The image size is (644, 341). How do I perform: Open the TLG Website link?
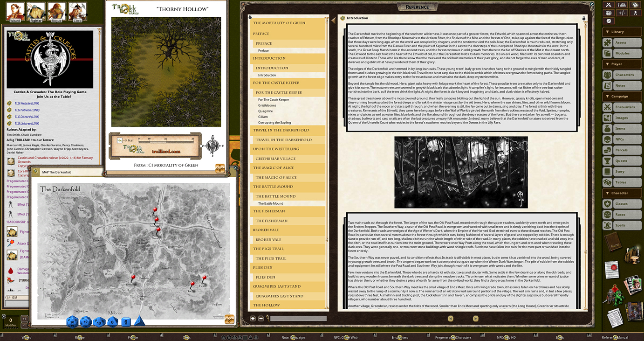coord(27,104)
